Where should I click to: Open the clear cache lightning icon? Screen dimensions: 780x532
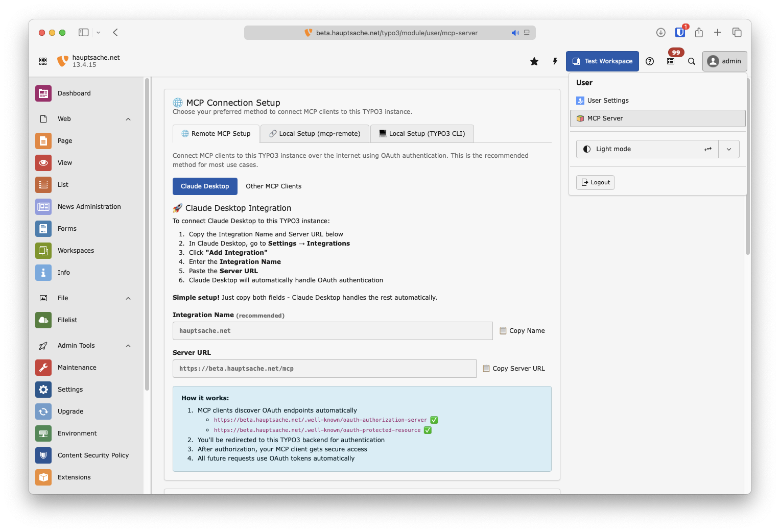point(555,61)
